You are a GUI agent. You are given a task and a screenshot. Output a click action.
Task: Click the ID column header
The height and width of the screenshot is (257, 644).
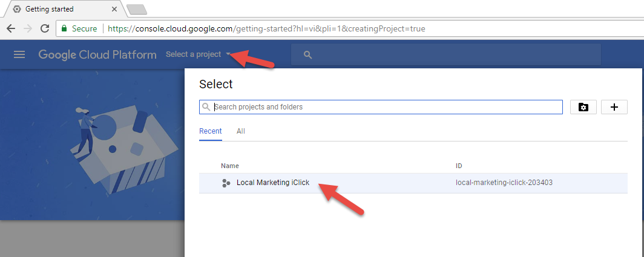pos(459,166)
